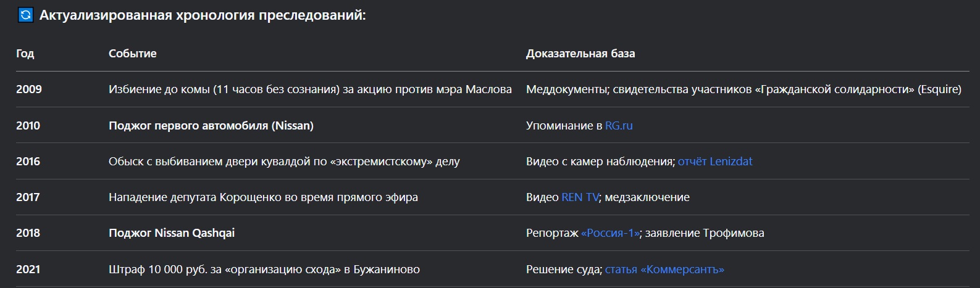Select the 2021 year cell
The height and width of the screenshot is (288, 980).
(28, 269)
